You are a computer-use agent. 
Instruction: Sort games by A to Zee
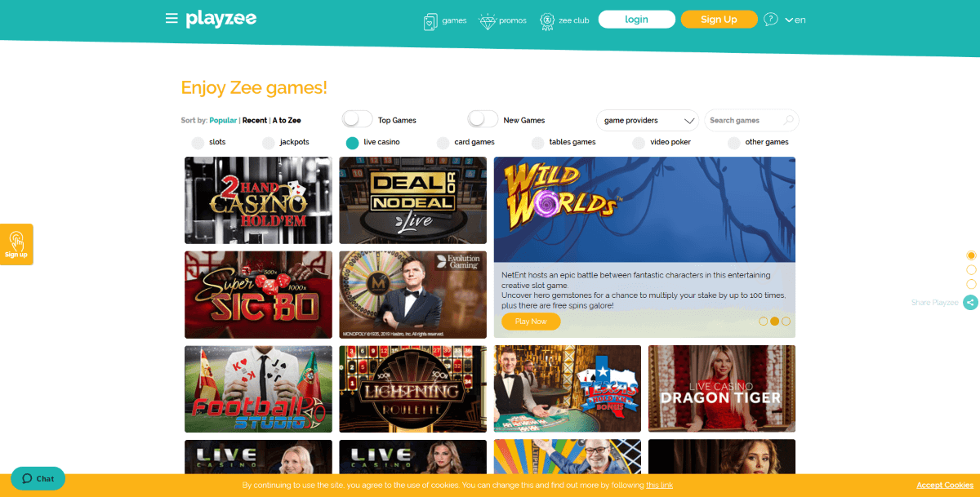click(287, 120)
